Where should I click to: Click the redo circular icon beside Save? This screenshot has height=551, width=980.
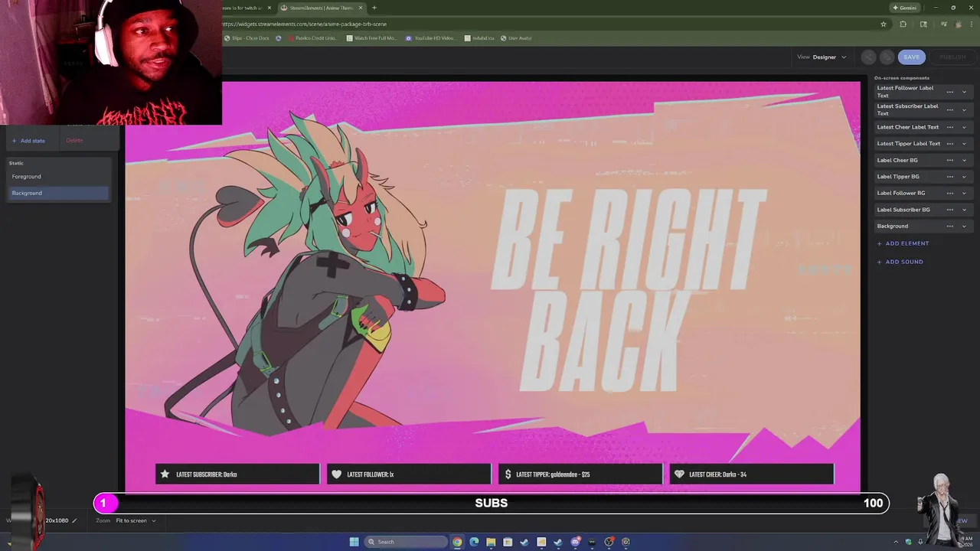point(887,57)
